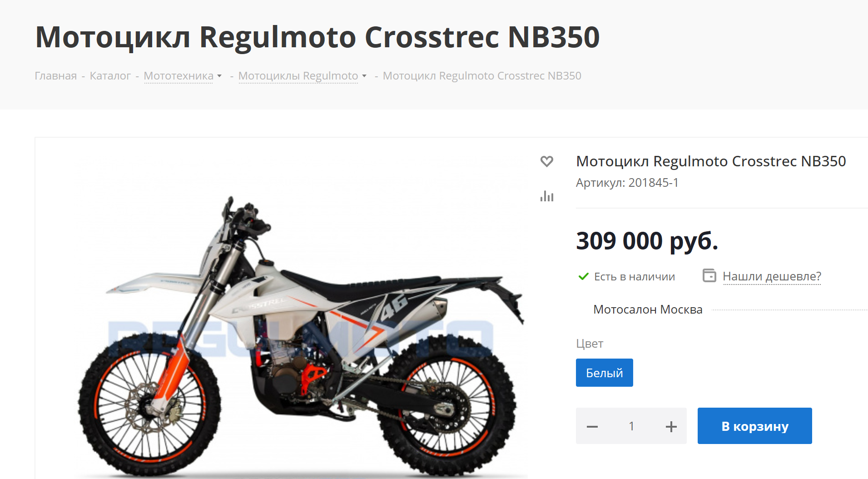Click the green in-stock checkmark icon
The height and width of the screenshot is (479, 868).
pos(583,276)
